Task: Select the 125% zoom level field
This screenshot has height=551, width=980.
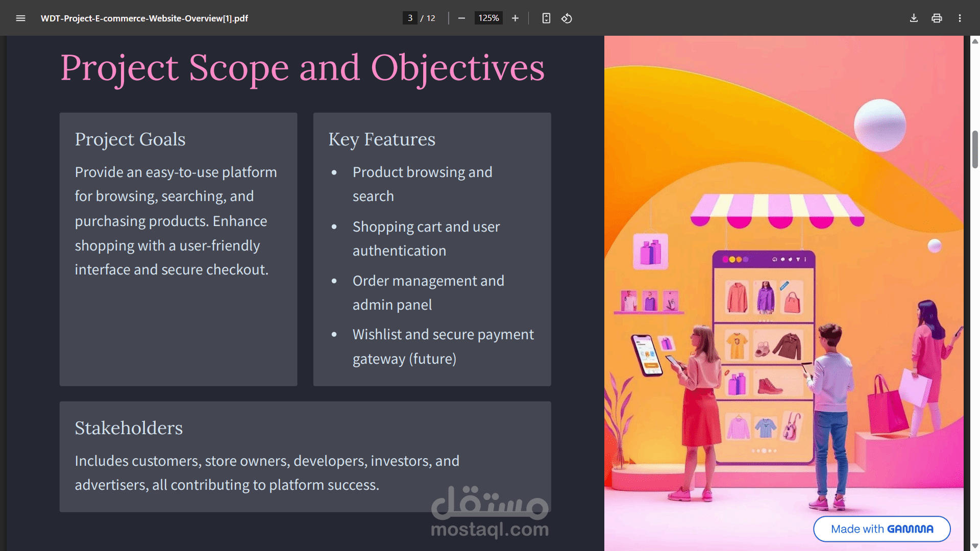Action: pos(488,18)
